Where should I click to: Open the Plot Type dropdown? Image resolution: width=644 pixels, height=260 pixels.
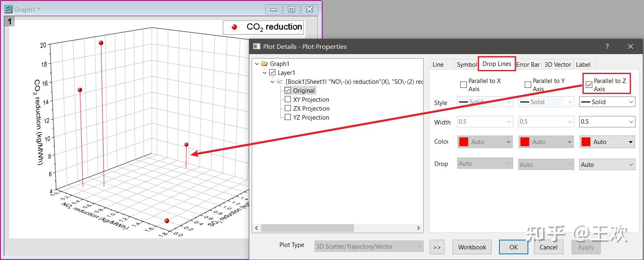point(369,246)
